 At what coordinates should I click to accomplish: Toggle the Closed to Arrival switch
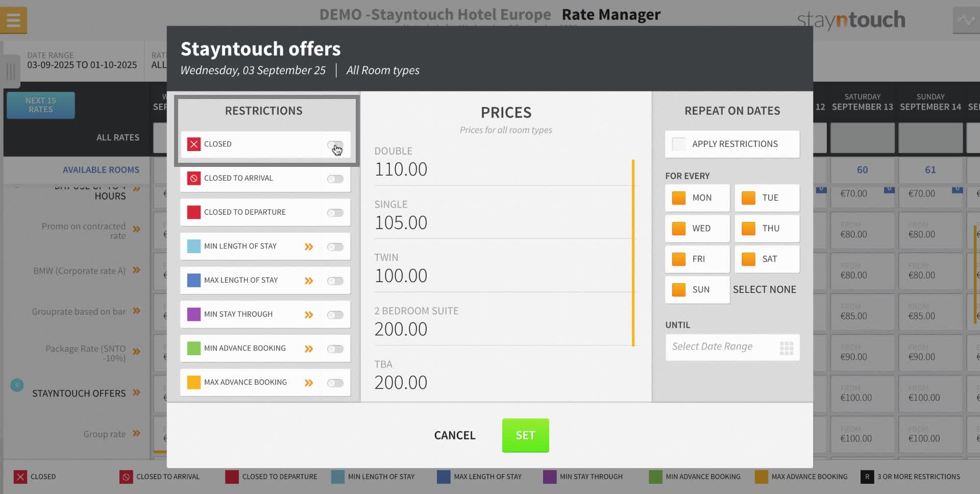[335, 179]
